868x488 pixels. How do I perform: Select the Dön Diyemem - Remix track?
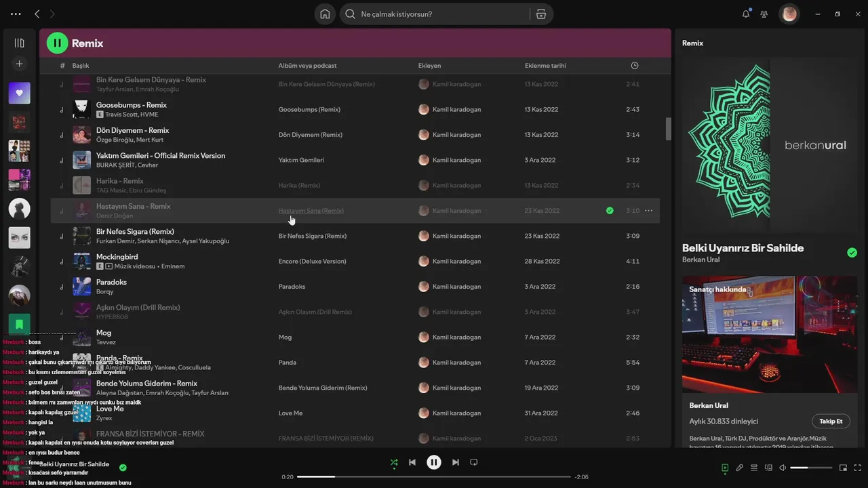point(132,130)
